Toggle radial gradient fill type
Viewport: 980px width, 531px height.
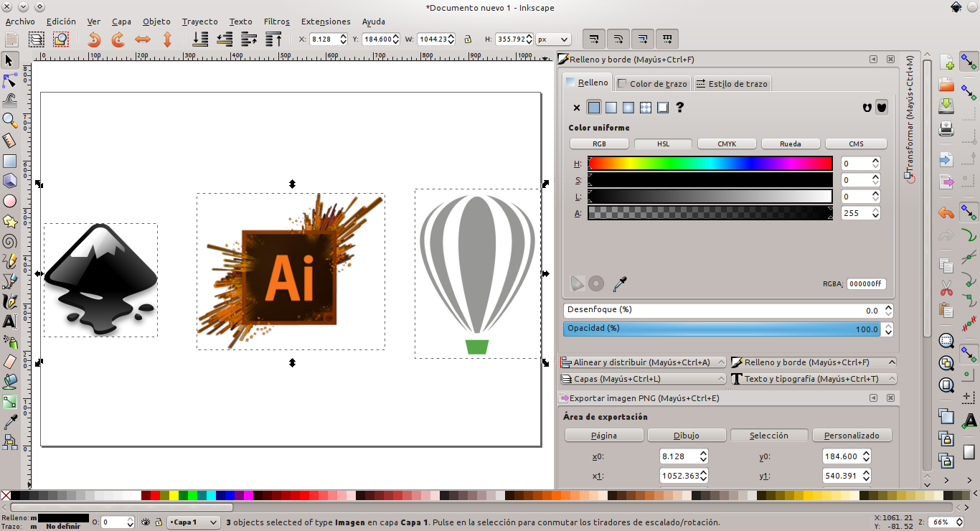[628, 108]
